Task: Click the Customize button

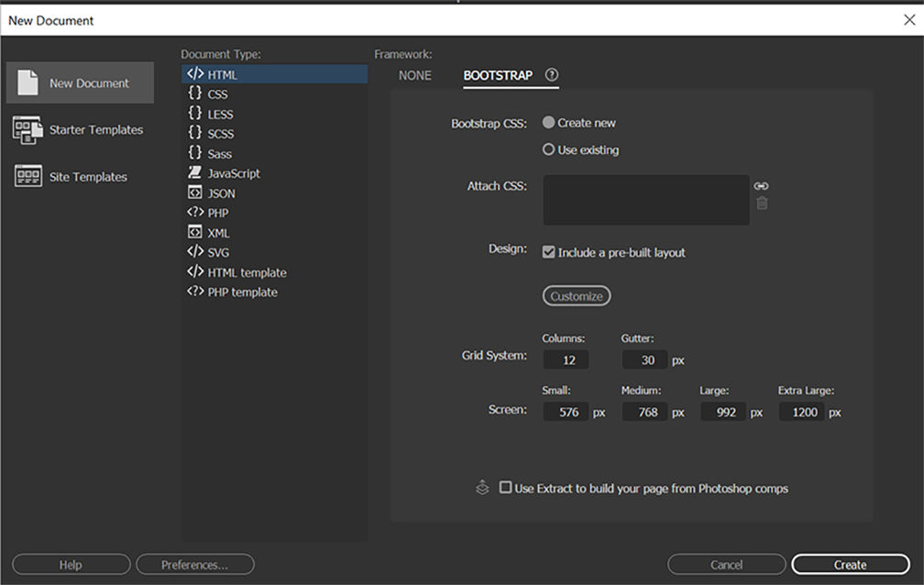Action: click(576, 295)
